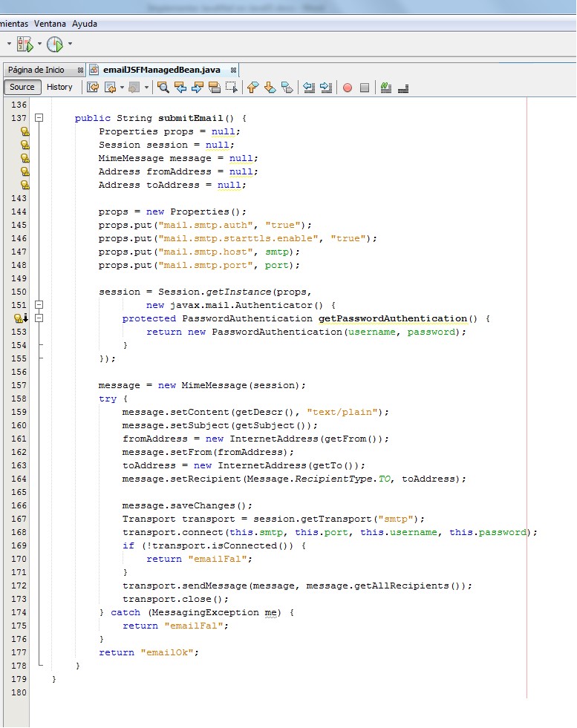Click Java file icon on emailJSFManagedBean tab

(94, 70)
